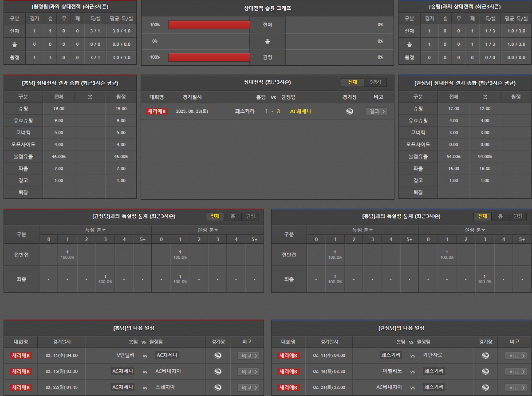Viewport: 532px width, 396px height.
Task: Click 스페지아 team name in home schedule
Action: (x=165, y=387)
